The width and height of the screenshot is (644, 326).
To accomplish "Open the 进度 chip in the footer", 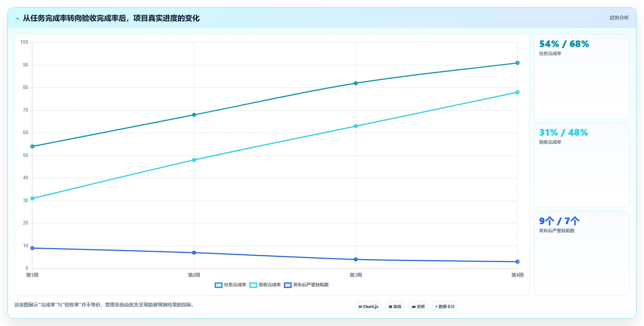I will click(x=418, y=307).
